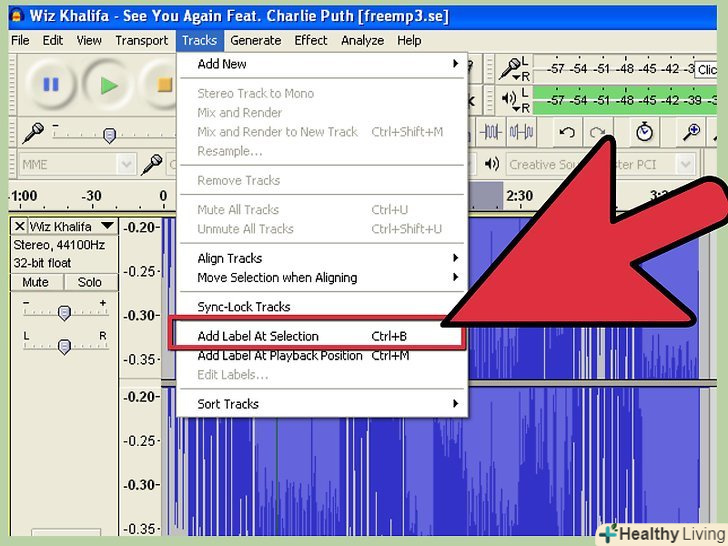
Task: Open the File menu
Action: (20, 41)
